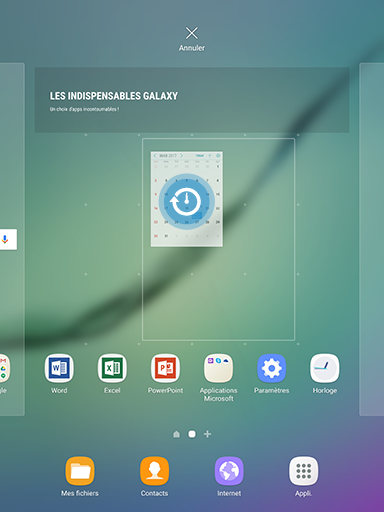Open the Contacts app in the dock
The width and height of the screenshot is (384, 512).
point(154,471)
